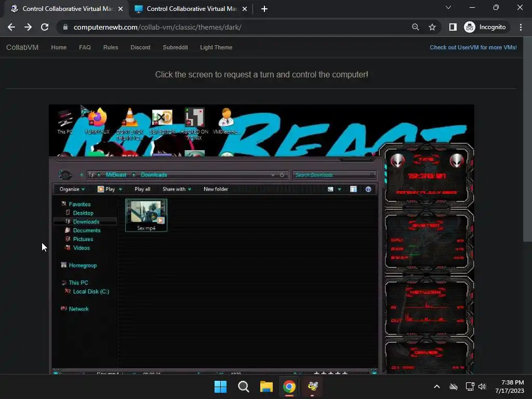Select This PC desktop icon in VM

click(x=65, y=122)
